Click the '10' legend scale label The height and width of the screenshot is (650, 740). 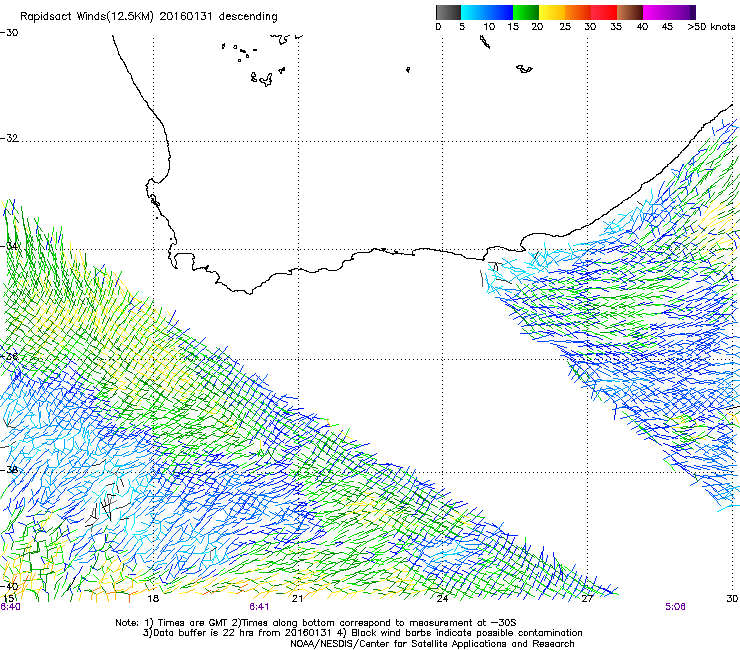(x=489, y=27)
